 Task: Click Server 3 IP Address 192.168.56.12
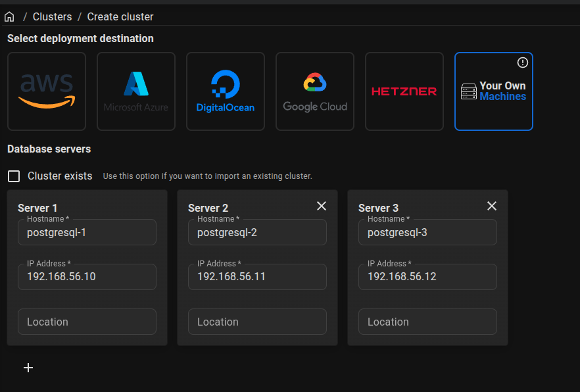pyautogui.click(x=427, y=277)
